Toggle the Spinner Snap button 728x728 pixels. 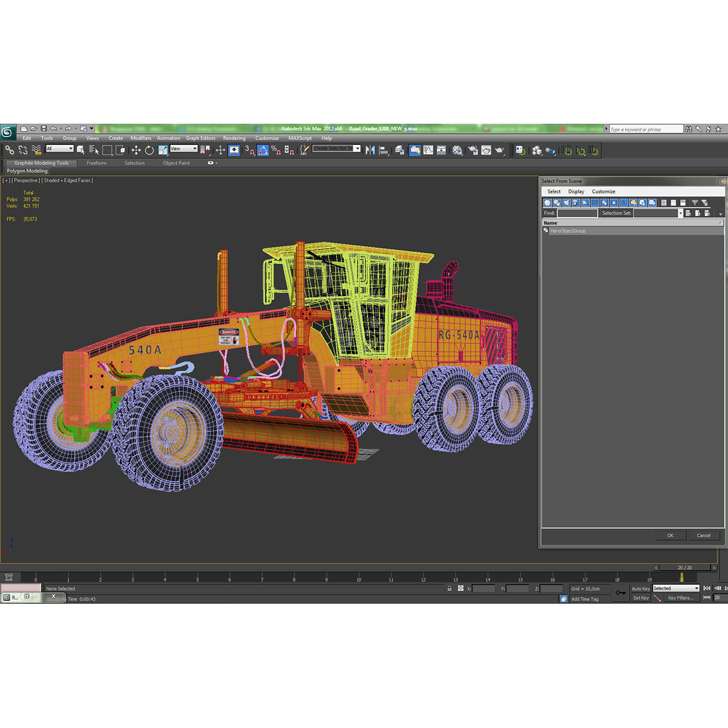pos(289,150)
